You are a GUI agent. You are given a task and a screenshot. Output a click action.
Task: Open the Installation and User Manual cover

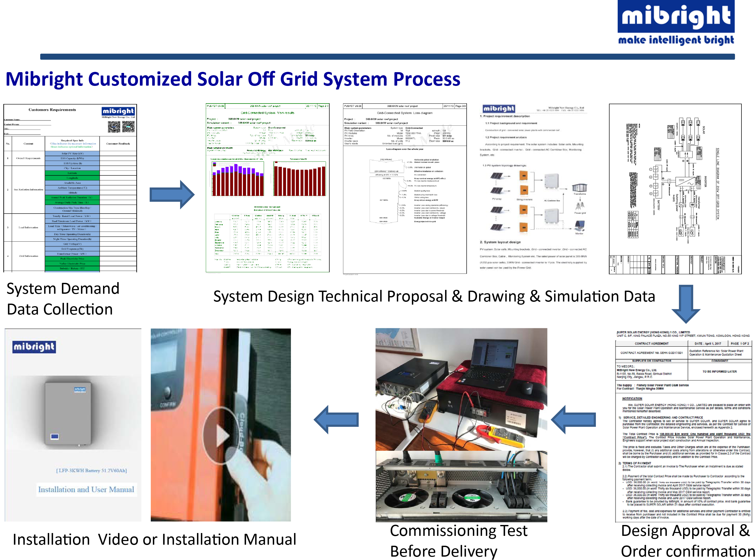(x=73, y=425)
